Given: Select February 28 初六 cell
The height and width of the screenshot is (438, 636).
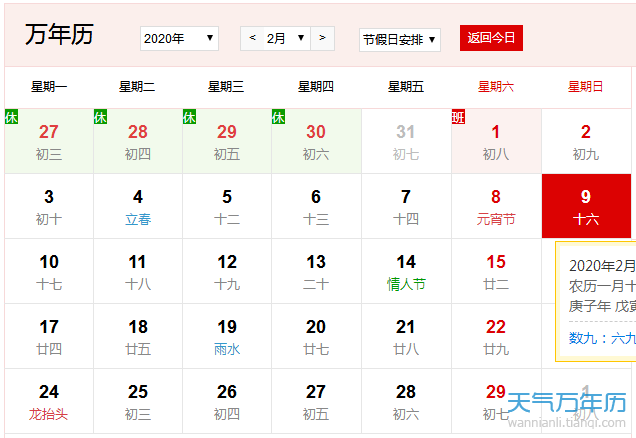Looking at the screenshot, I should pos(406,401).
